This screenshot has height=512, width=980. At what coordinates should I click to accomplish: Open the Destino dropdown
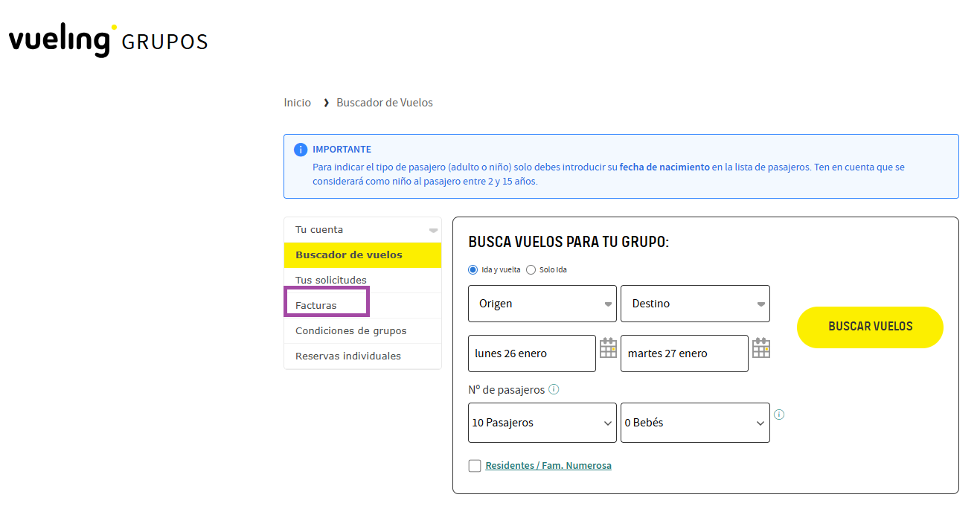point(694,304)
